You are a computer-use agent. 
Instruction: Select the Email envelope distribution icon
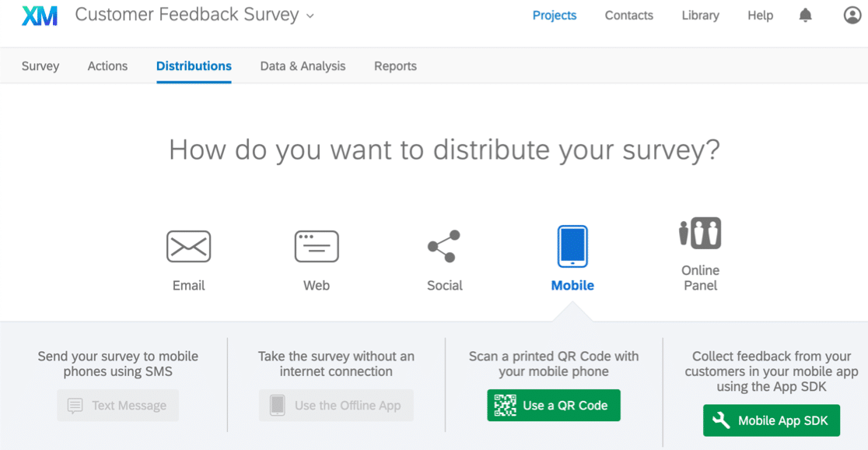(x=188, y=246)
